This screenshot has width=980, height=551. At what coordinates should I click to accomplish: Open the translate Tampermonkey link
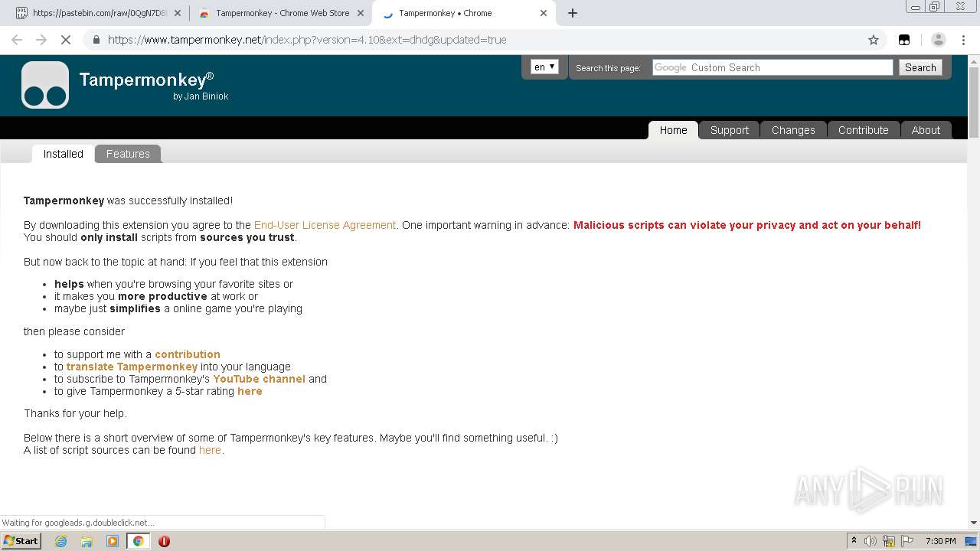132,367
